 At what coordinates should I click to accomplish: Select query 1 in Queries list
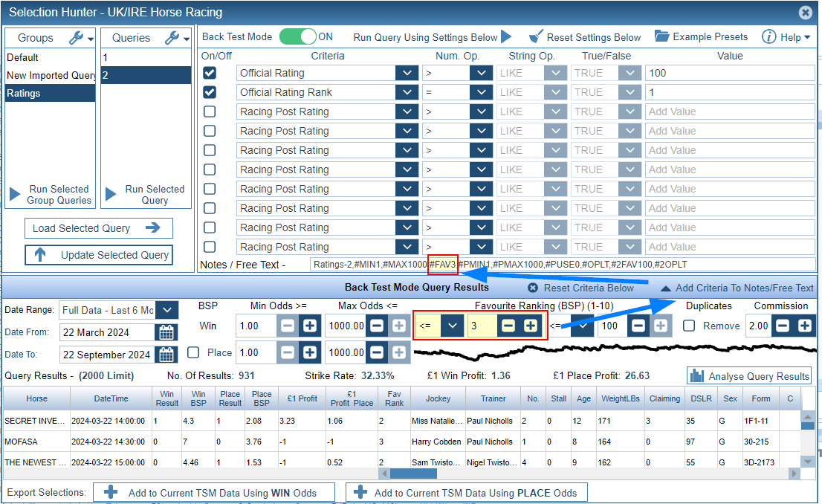146,57
